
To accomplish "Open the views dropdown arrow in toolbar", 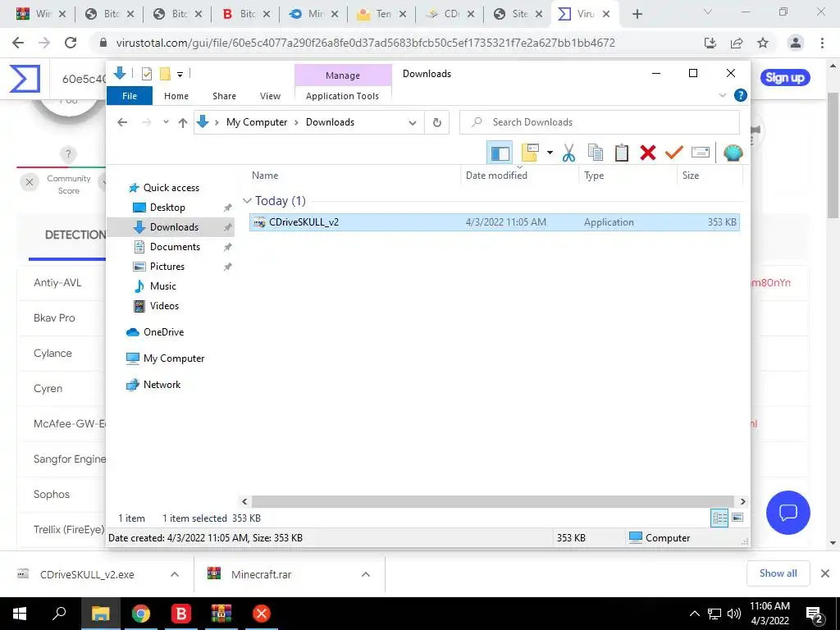I will pos(550,153).
